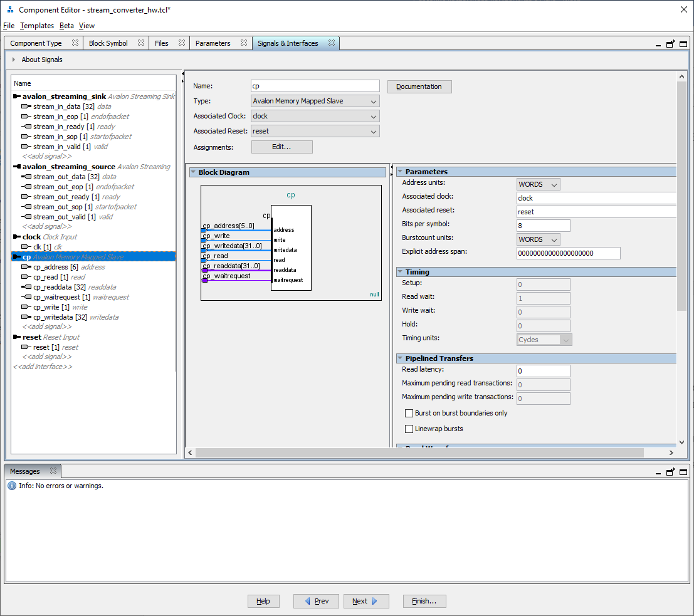Close the Component Type tab with its X icon

75,43
